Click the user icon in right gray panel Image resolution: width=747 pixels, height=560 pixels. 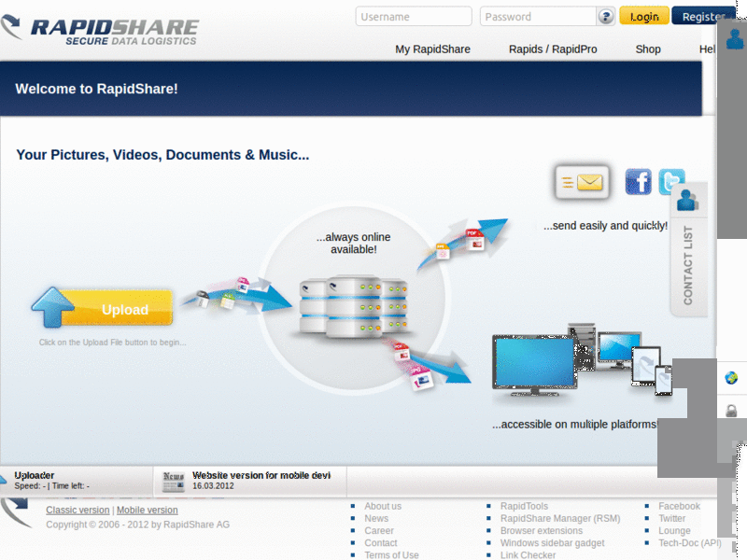[x=735, y=39]
